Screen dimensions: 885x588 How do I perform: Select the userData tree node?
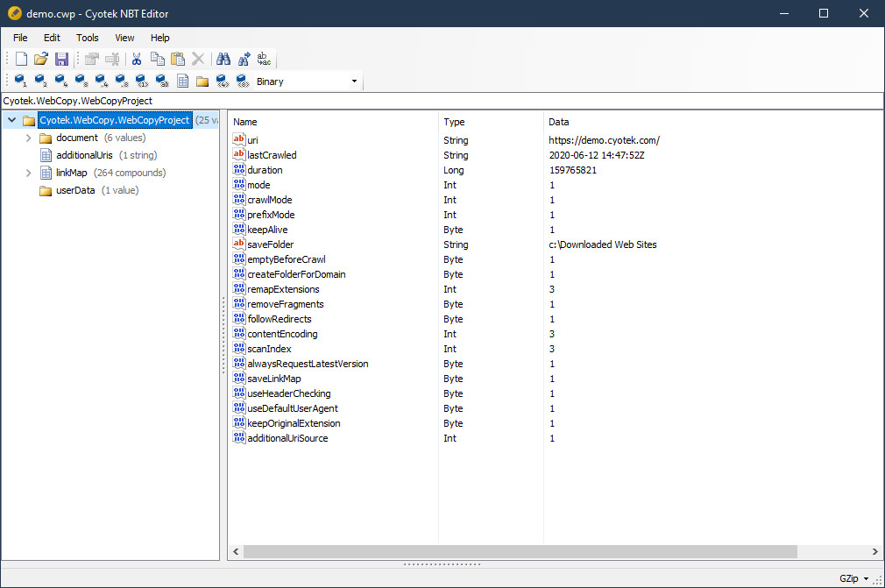tap(75, 190)
